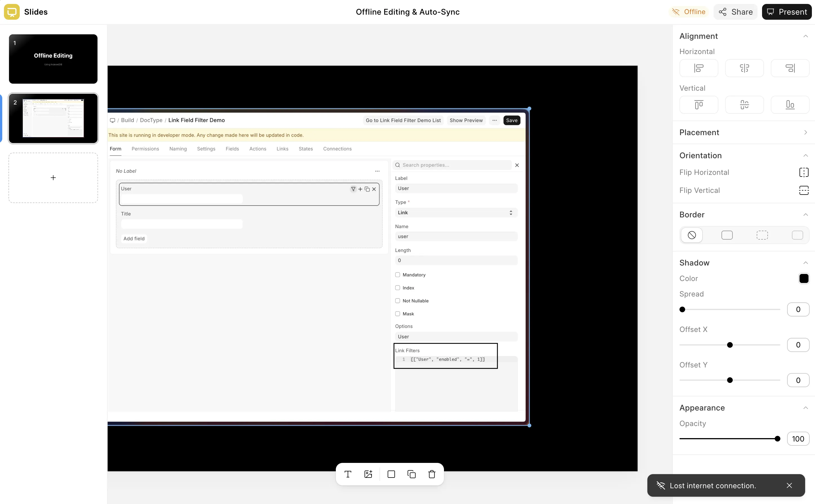The width and height of the screenshot is (815, 504).
Task: Align element to vertical bottom
Action: point(790,105)
